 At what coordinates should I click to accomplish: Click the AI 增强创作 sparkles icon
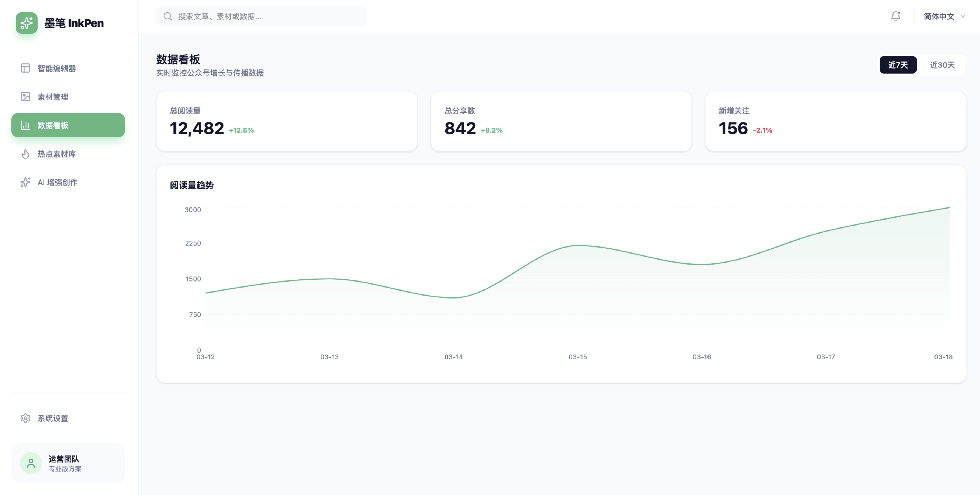(x=26, y=182)
